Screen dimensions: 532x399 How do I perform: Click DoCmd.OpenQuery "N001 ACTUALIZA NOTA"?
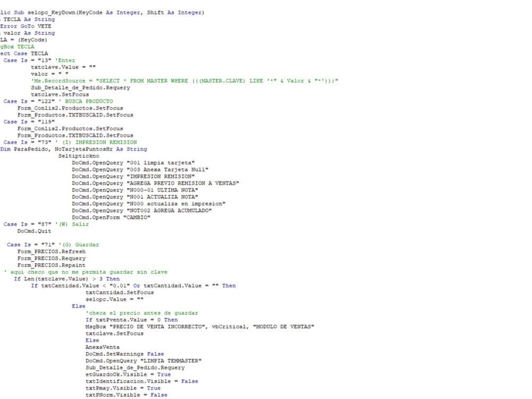coord(135,197)
